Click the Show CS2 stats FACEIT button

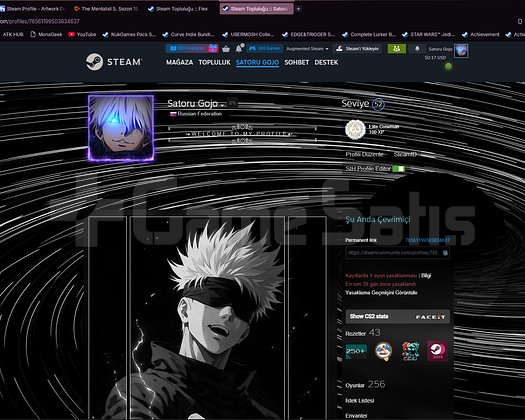pyautogui.click(x=397, y=317)
